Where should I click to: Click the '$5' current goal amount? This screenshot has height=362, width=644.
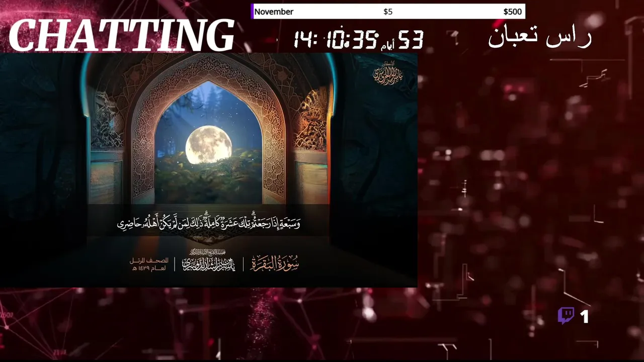388,12
